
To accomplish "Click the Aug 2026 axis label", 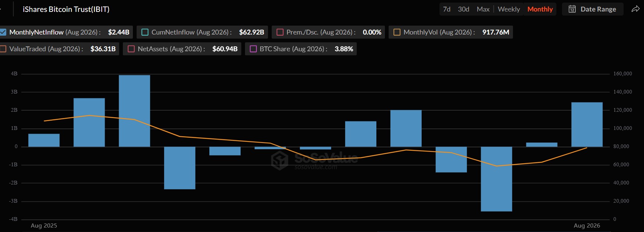I will [x=587, y=225].
